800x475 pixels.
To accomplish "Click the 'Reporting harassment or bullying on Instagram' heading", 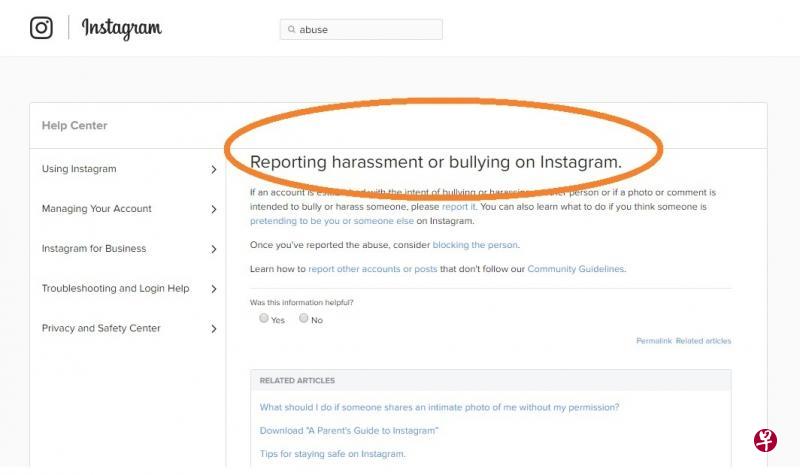I will pos(436,162).
